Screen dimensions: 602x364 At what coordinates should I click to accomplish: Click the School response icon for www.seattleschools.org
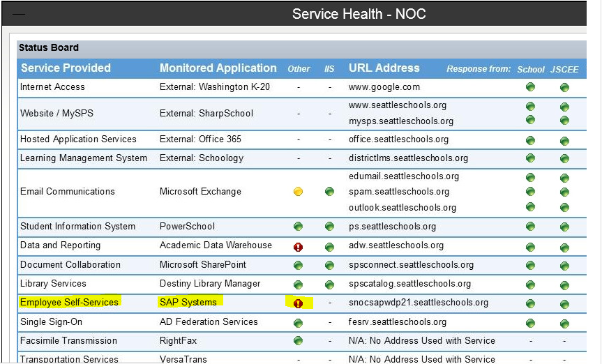[x=531, y=106]
